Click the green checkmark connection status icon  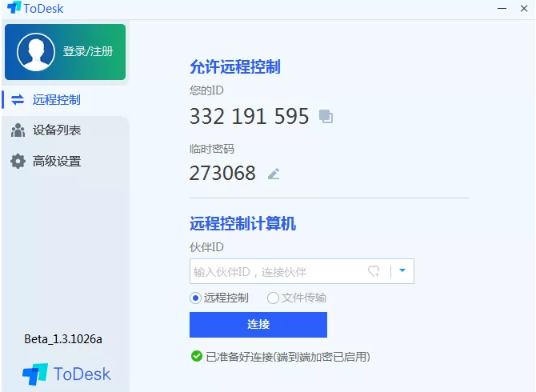[x=196, y=356]
